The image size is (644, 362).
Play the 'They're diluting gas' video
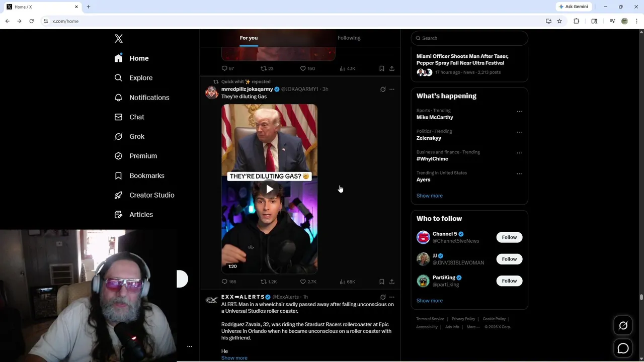[270, 189]
